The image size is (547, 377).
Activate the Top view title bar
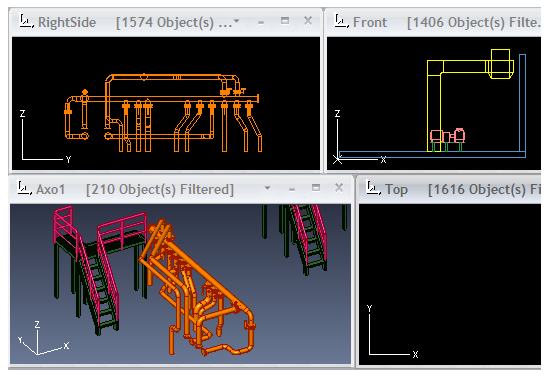(450, 189)
